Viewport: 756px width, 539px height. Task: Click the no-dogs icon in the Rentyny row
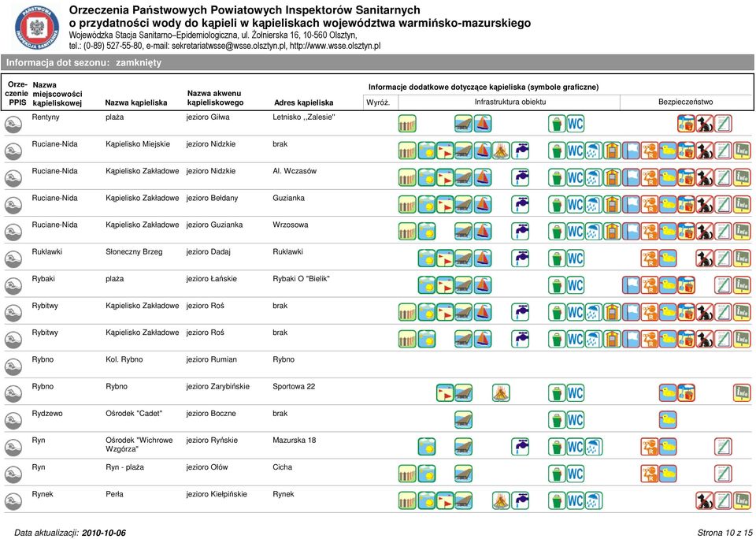pos(705,124)
